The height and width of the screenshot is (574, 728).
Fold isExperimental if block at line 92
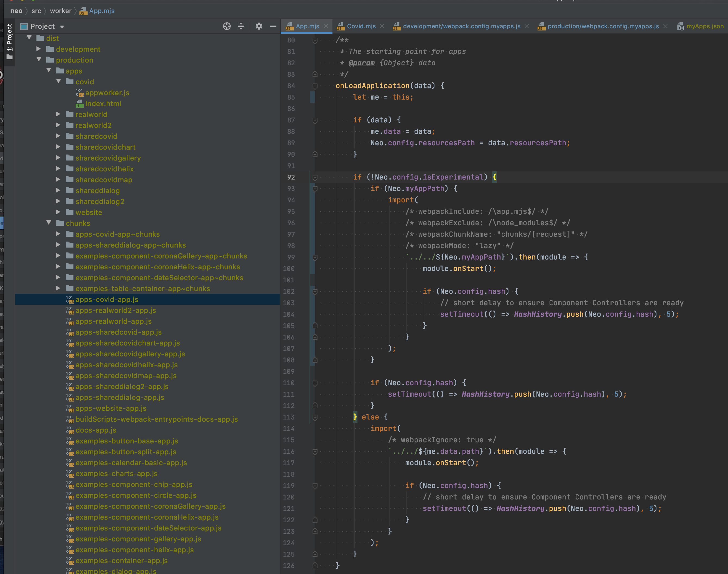[x=315, y=177]
